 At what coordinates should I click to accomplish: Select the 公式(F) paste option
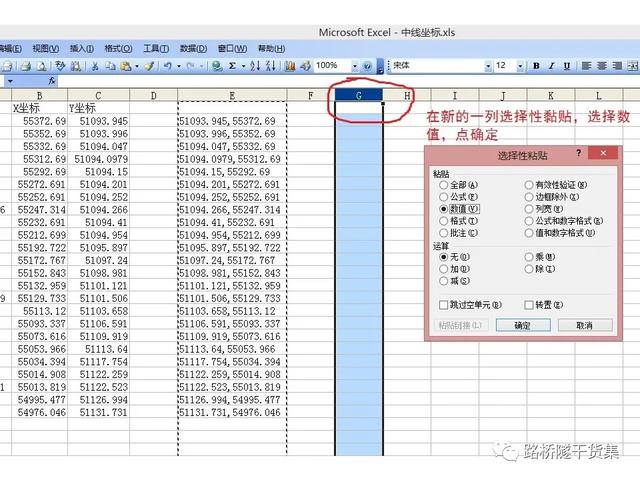(x=459, y=197)
